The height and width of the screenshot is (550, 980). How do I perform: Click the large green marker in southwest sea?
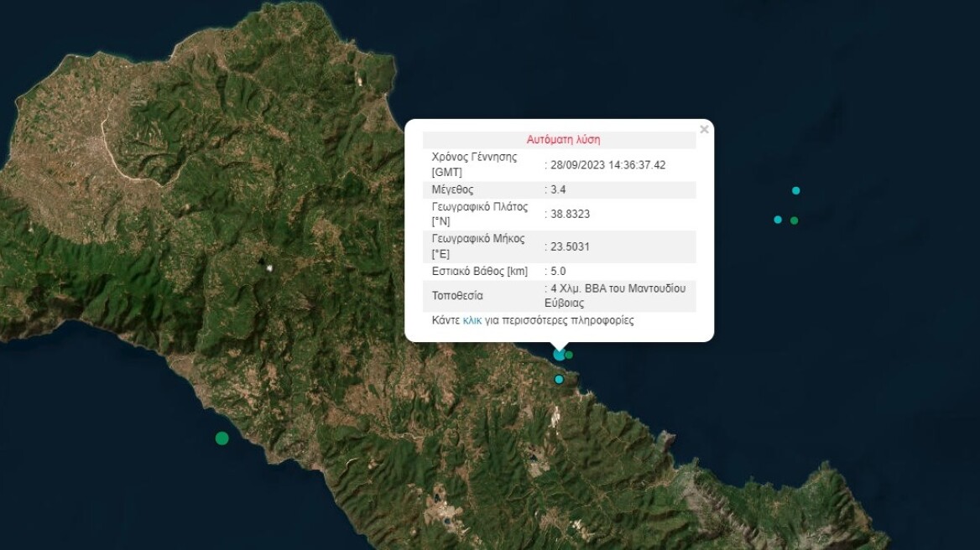222,438
